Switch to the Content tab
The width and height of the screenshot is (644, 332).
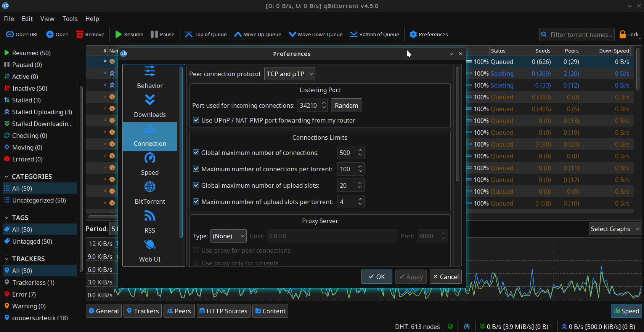tap(270, 311)
